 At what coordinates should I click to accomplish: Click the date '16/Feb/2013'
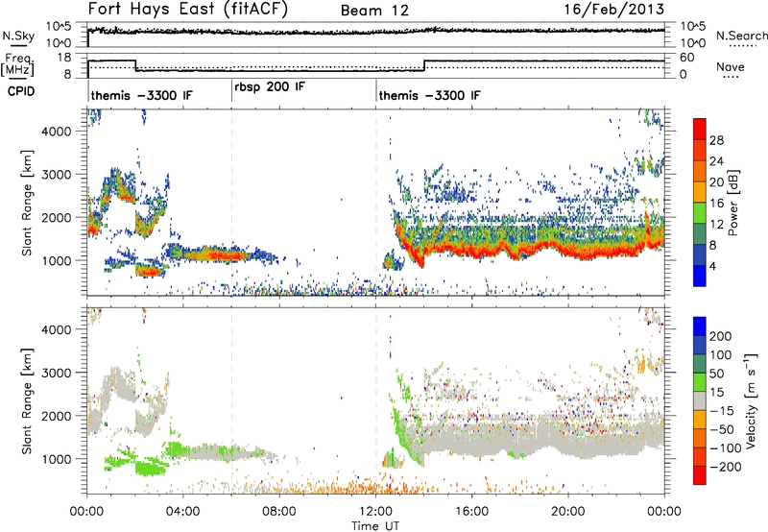[614, 9]
